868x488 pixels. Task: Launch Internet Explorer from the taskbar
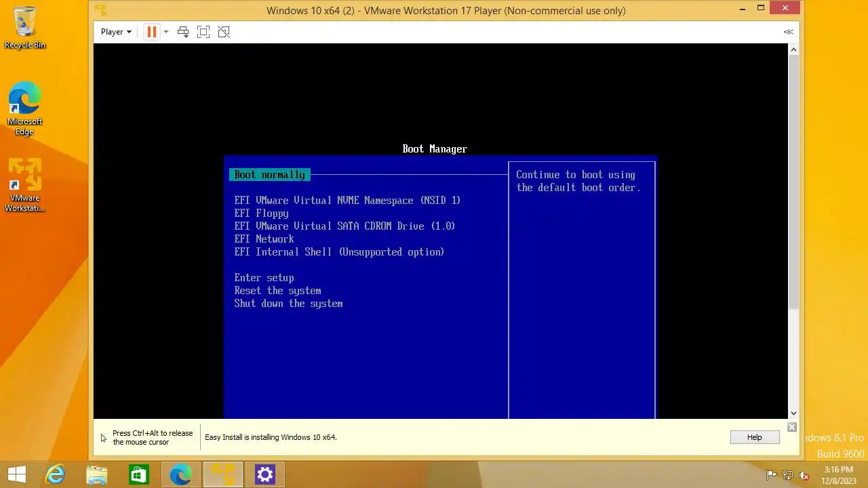(x=55, y=474)
